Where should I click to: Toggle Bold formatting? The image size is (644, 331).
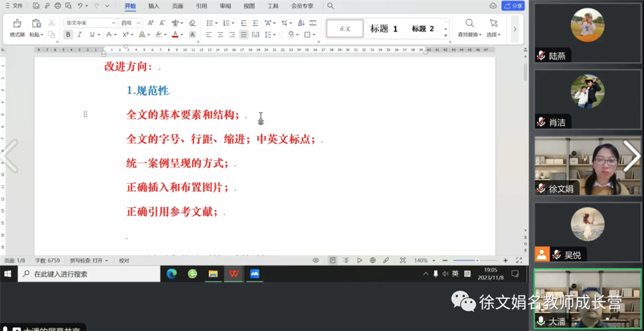point(68,35)
